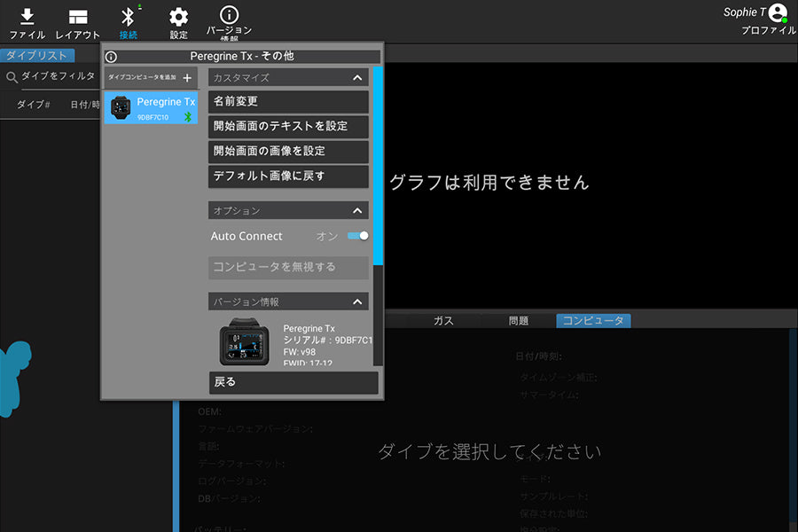This screenshot has height=532, width=798.
Task: Switch to the コンピュータ tab
Action: tap(593, 321)
